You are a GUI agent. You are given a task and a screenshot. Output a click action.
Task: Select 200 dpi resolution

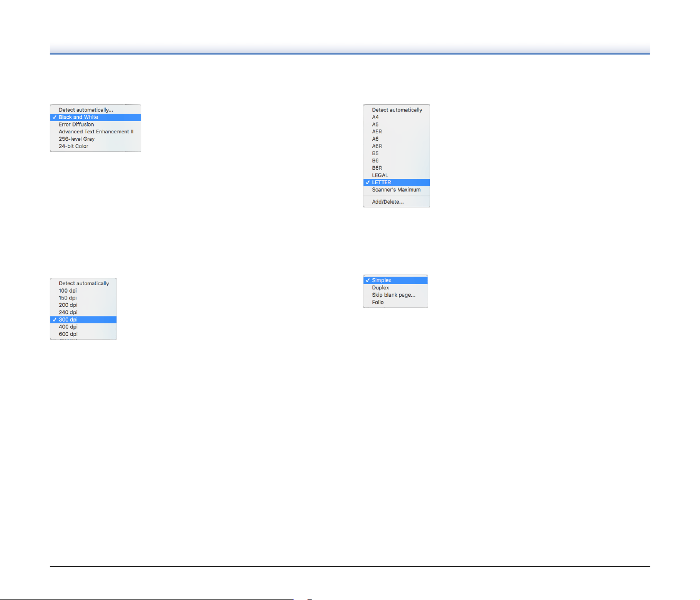83,305
